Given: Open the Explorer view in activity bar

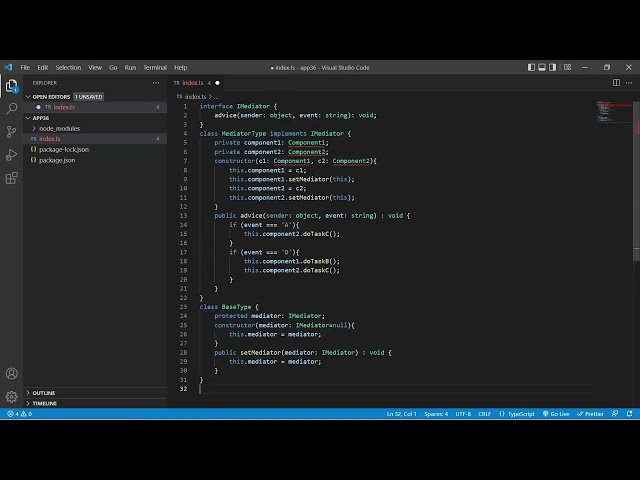Looking at the screenshot, I should tap(11, 86).
